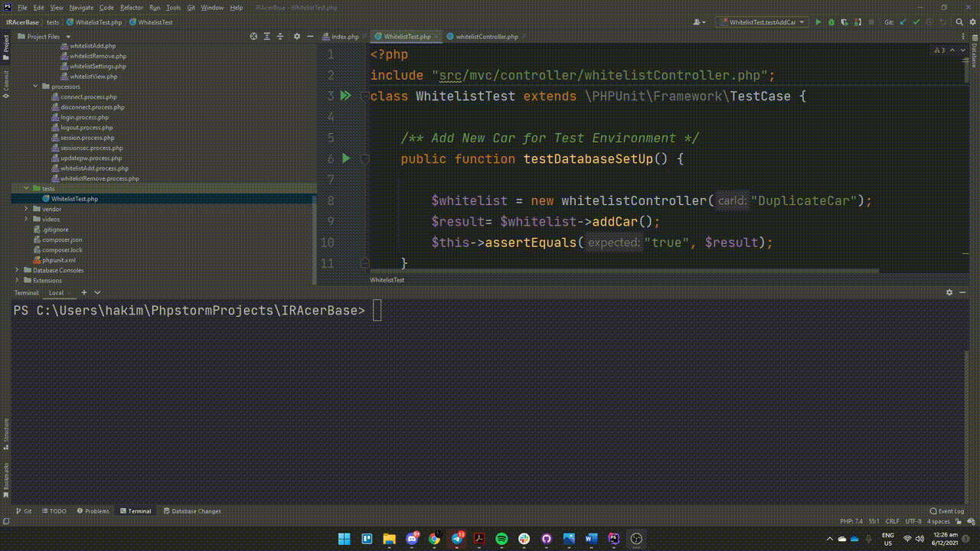The image size is (980, 551).
Task: Switch to the whitelistController.php editor tab
Action: (488, 37)
